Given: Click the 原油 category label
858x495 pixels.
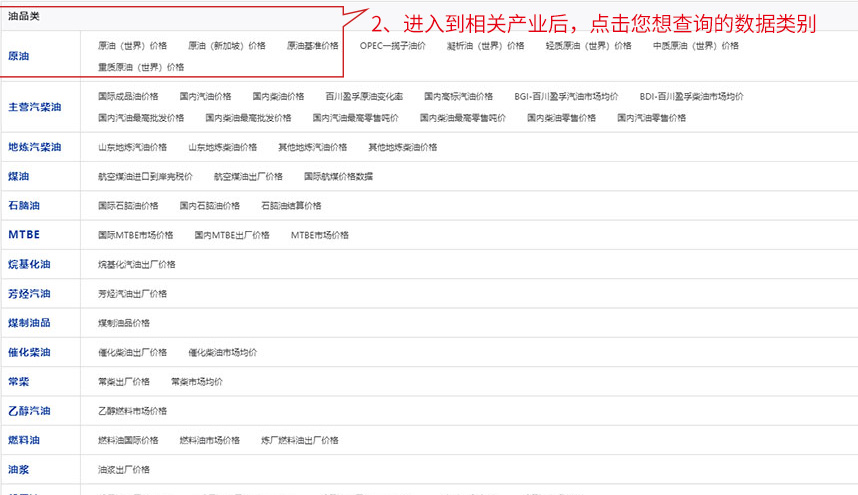Looking at the screenshot, I should tap(18, 56).
